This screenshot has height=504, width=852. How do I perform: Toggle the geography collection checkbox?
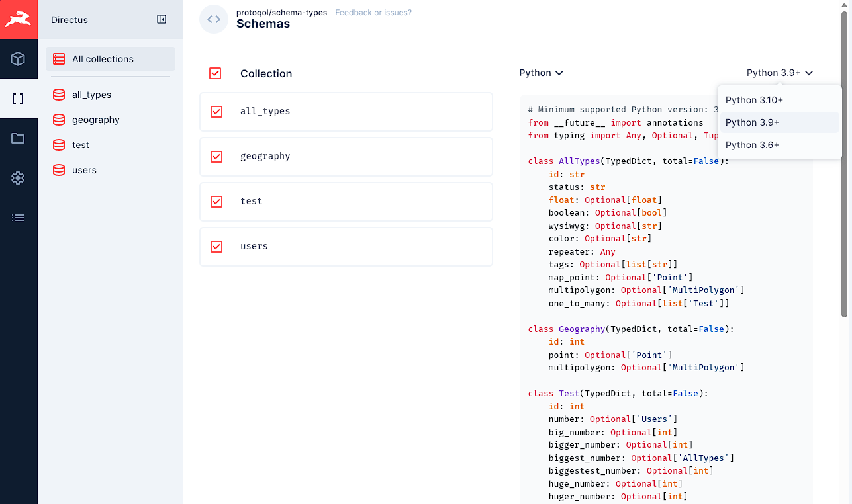point(215,157)
